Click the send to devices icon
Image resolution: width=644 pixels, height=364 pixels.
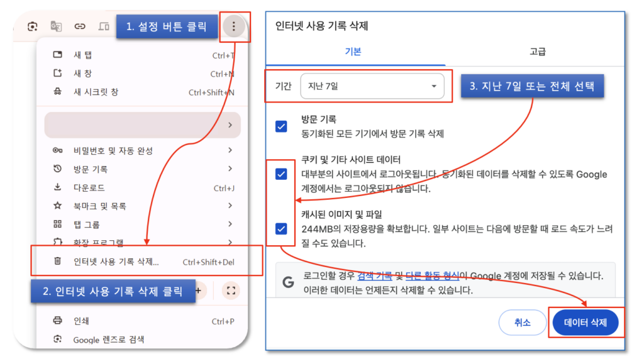[x=104, y=26]
